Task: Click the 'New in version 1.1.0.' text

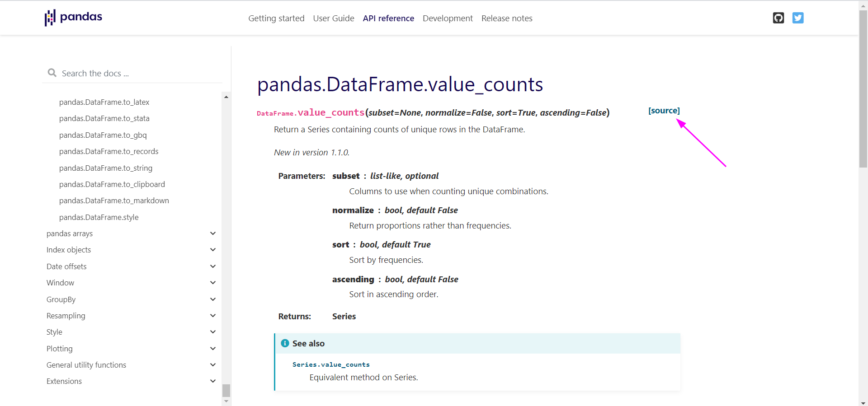Action: pyautogui.click(x=311, y=153)
